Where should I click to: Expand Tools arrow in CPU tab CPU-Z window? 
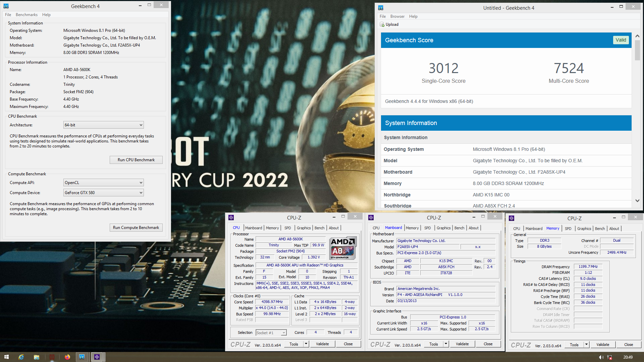[306, 344]
